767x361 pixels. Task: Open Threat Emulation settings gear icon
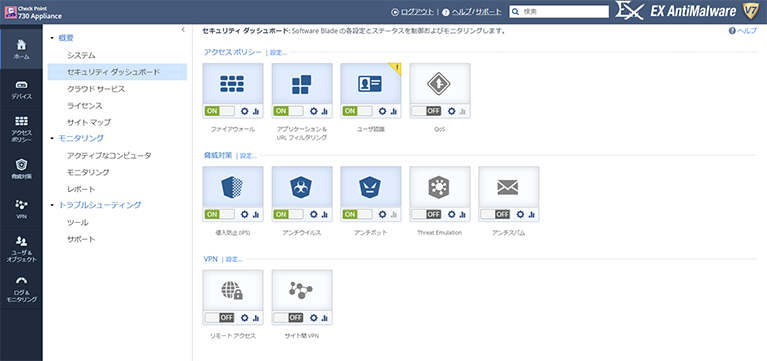451,214
